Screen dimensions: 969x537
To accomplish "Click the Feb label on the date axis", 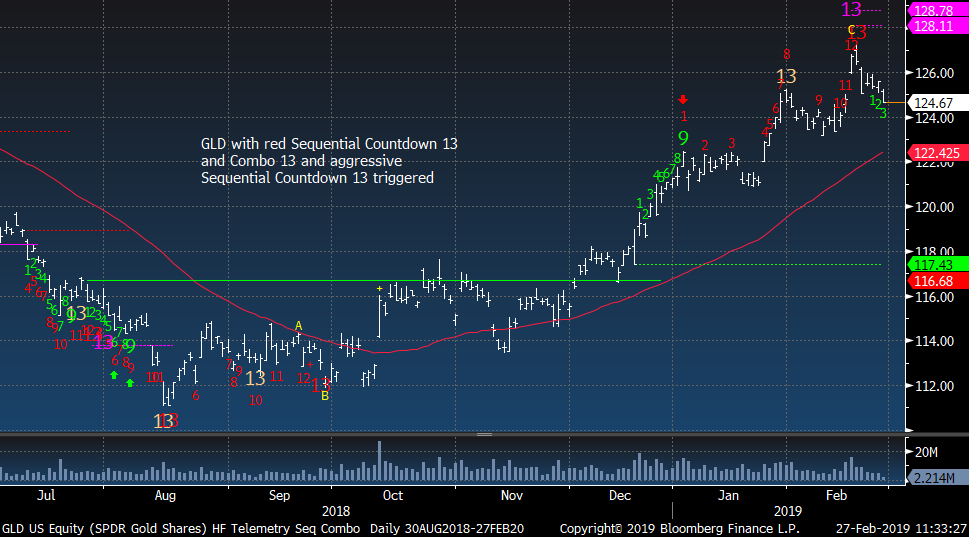I will (836, 496).
